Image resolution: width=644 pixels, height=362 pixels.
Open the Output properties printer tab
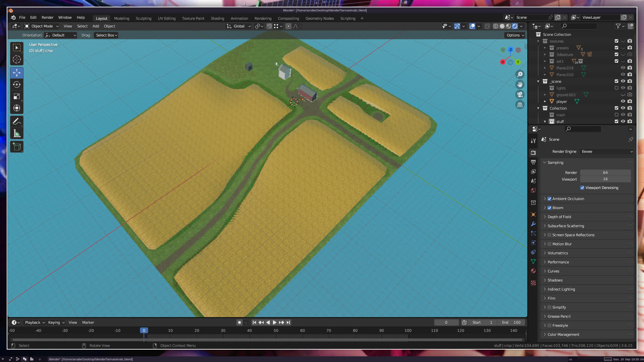[533, 162]
